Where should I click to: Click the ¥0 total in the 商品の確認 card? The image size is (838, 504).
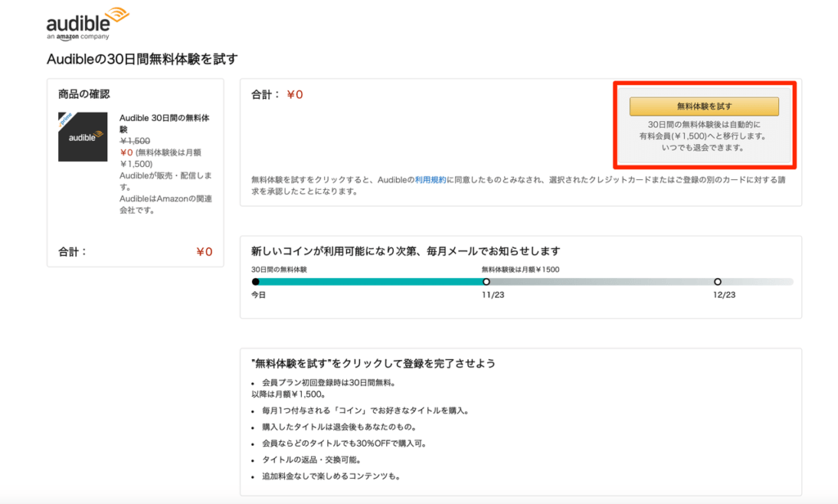tap(204, 252)
